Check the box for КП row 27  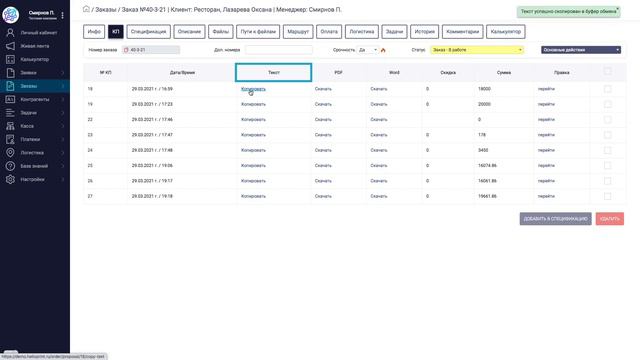point(607,196)
